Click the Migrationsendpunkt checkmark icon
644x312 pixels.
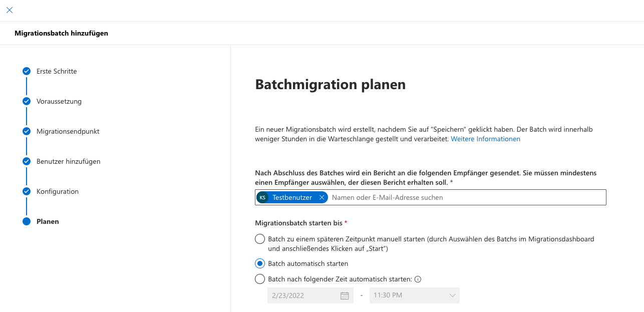click(x=27, y=131)
